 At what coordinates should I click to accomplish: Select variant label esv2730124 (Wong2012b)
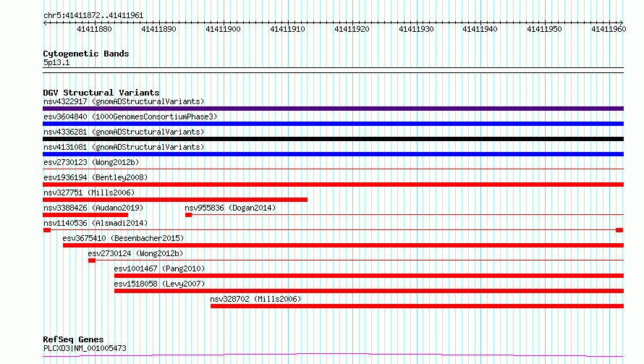click(x=135, y=253)
